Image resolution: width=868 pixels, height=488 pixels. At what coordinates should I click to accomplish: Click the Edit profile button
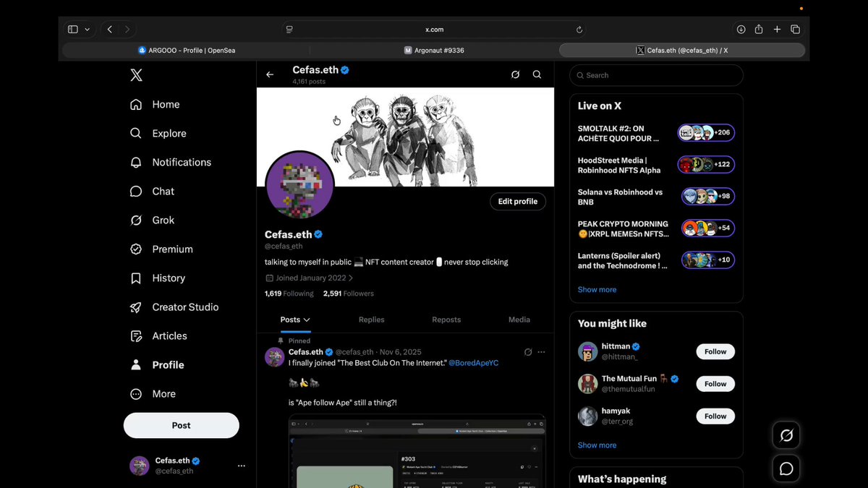(518, 202)
